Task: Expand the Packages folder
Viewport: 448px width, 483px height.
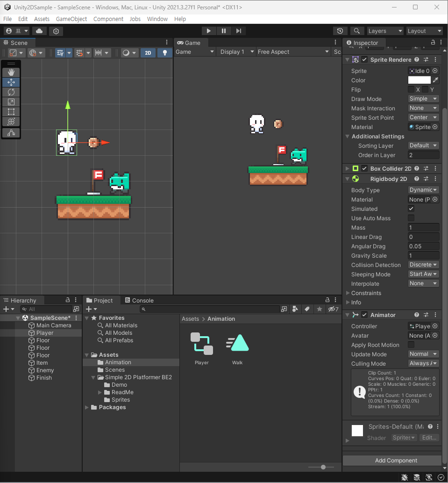Action: 87,407
